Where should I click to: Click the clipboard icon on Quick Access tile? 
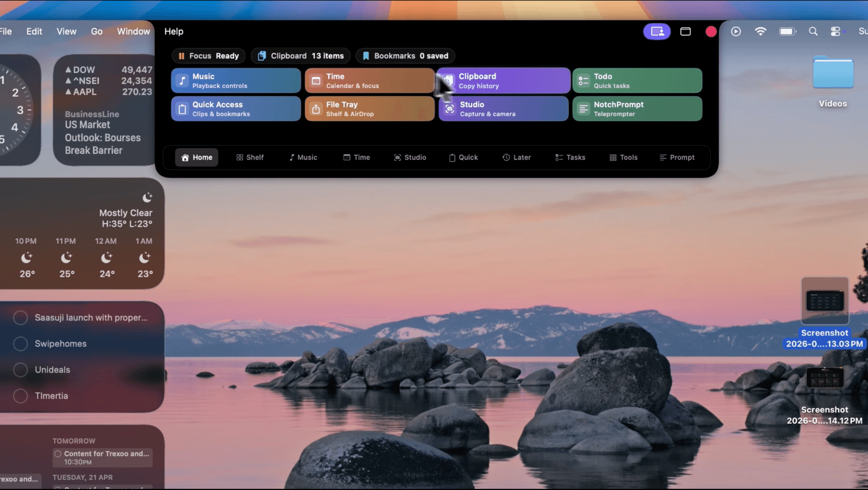pos(182,109)
